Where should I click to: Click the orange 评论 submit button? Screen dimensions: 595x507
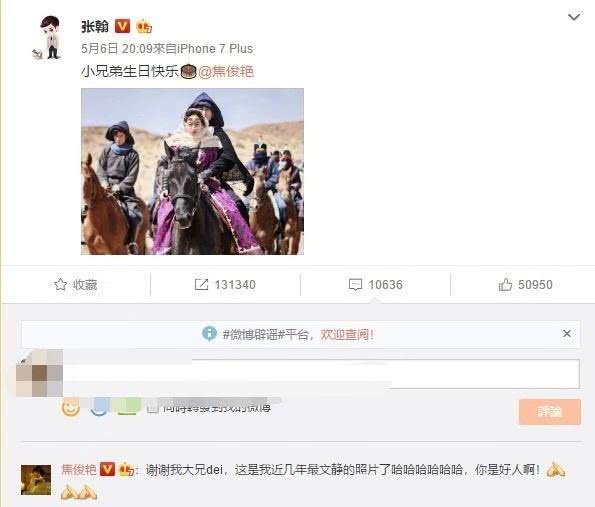tap(550, 411)
